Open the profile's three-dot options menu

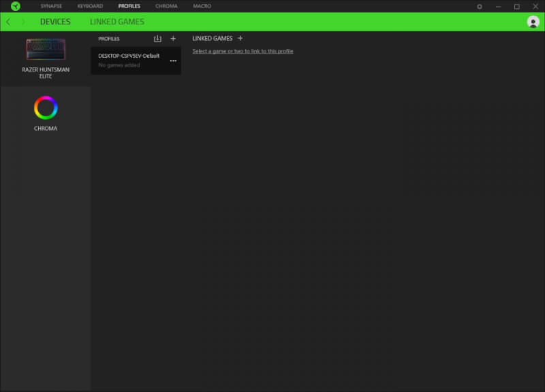[x=173, y=61]
